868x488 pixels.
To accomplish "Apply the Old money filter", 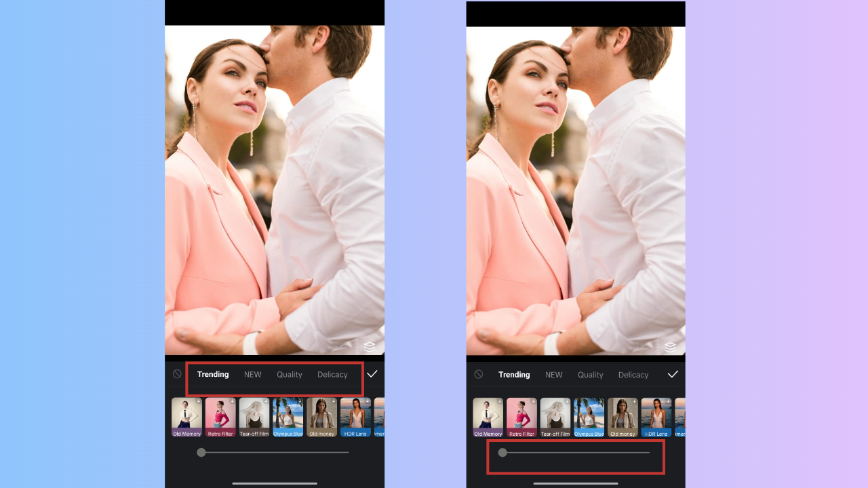I will click(321, 417).
